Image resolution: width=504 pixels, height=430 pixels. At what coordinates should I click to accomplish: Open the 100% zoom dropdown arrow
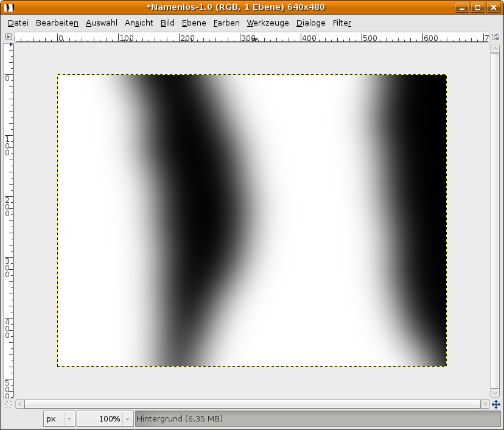(128, 419)
